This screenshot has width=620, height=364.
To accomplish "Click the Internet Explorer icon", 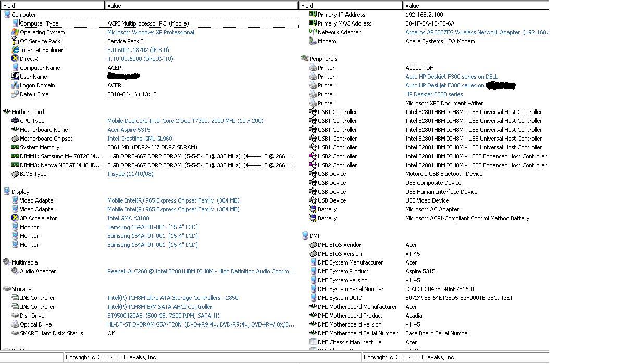I will (15, 50).
